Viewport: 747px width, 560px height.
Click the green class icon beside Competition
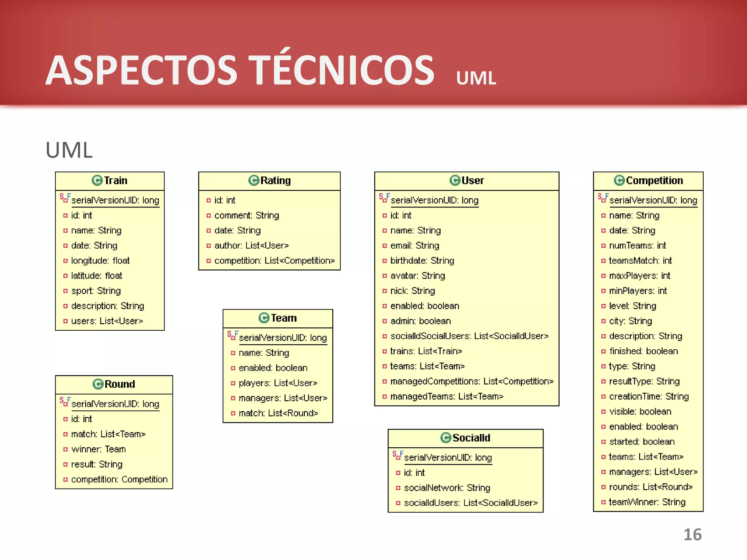click(619, 180)
